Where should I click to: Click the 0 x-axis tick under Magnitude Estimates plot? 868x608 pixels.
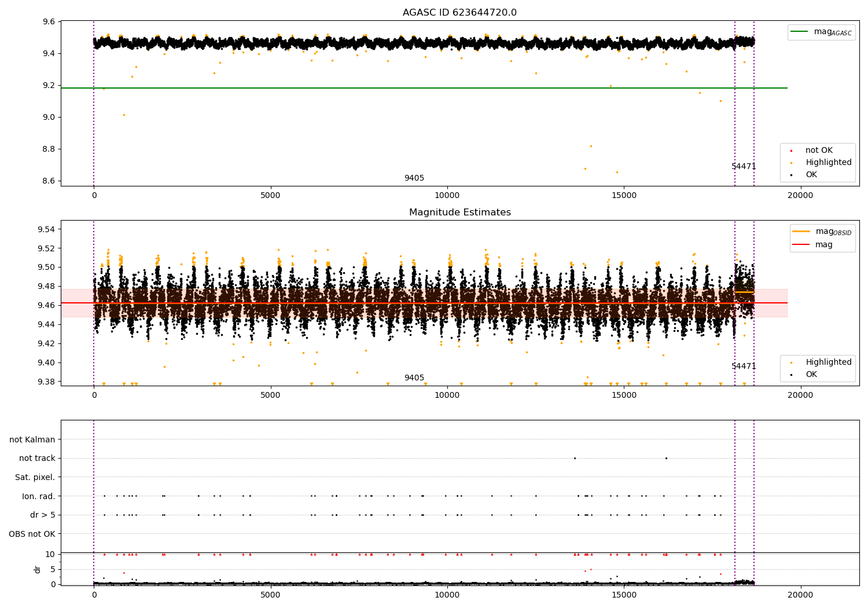coord(94,395)
